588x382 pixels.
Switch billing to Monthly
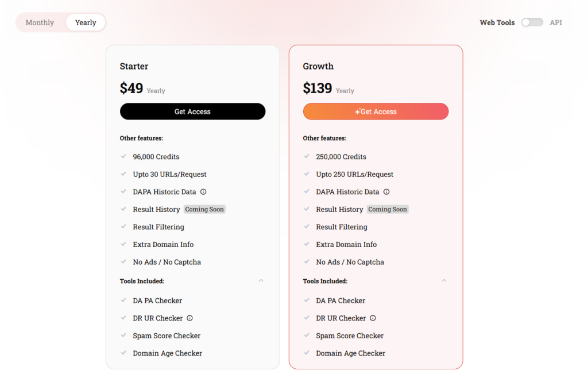pos(40,22)
